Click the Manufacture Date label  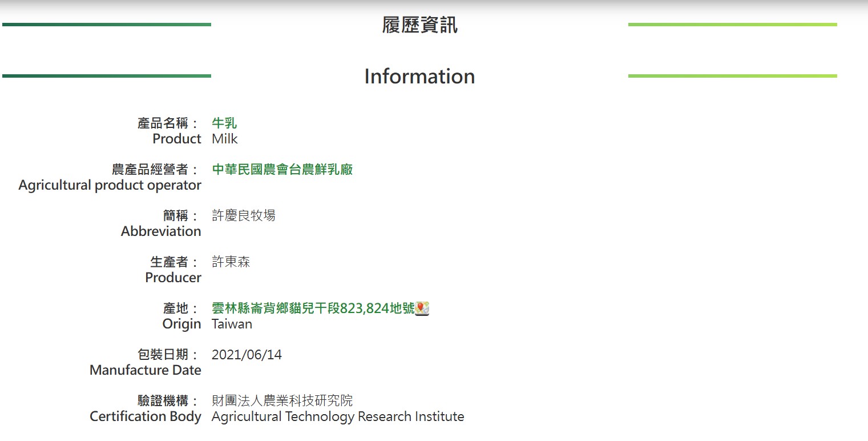[145, 371]
